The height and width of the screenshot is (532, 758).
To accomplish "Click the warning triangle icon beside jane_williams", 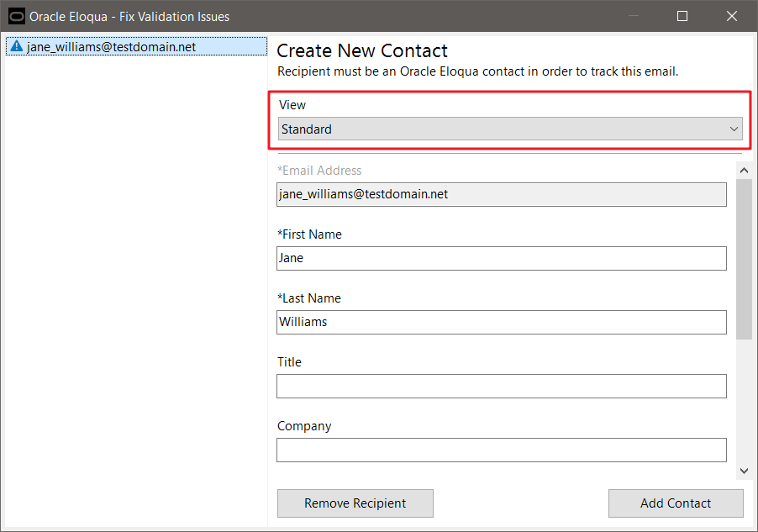I will pos(16,47).
